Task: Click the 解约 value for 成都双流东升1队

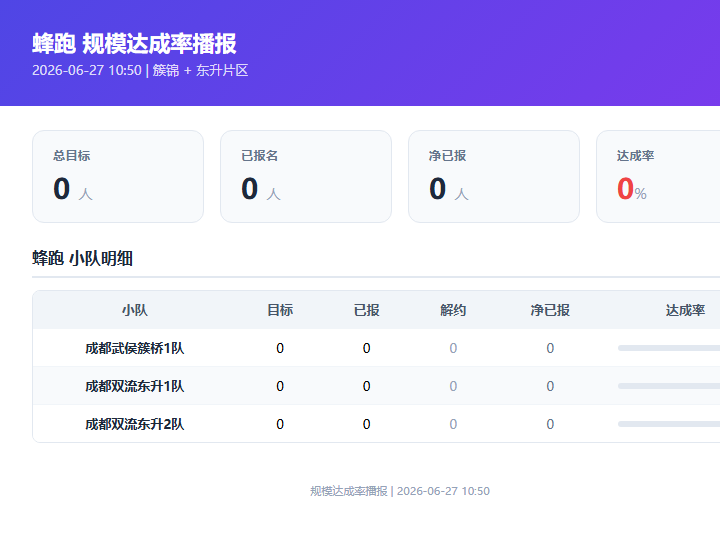Action: (x=453, y=386)
